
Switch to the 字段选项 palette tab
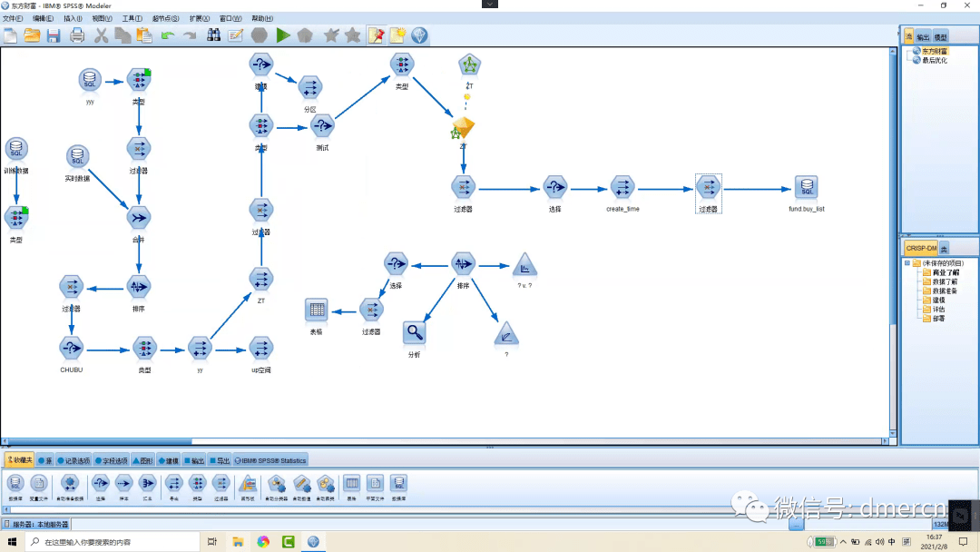tap(112, 460)
